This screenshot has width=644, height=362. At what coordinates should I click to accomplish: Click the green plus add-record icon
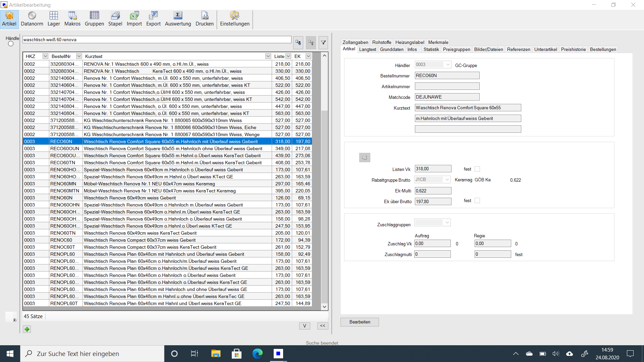click(x=27, y=329)
